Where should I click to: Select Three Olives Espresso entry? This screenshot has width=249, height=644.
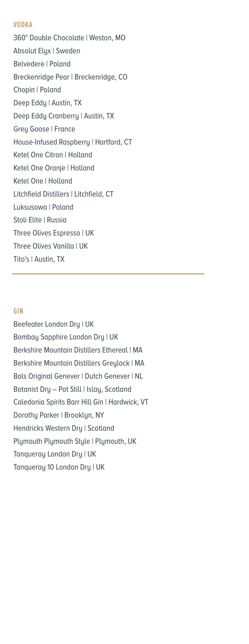54,233
